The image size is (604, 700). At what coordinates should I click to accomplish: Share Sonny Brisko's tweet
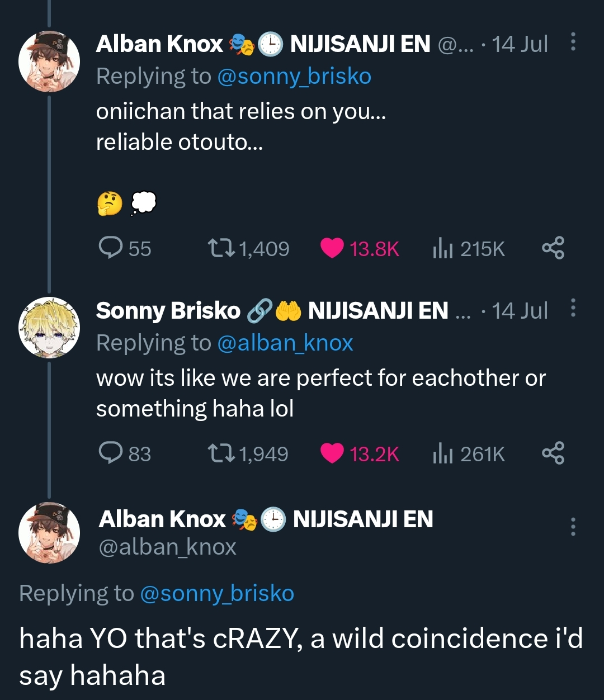point(553,453)
